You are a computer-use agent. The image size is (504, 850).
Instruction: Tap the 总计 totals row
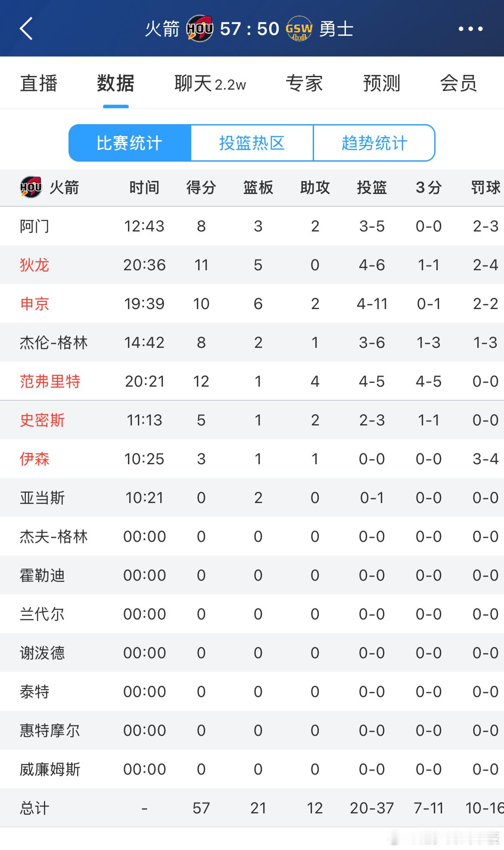252,808
